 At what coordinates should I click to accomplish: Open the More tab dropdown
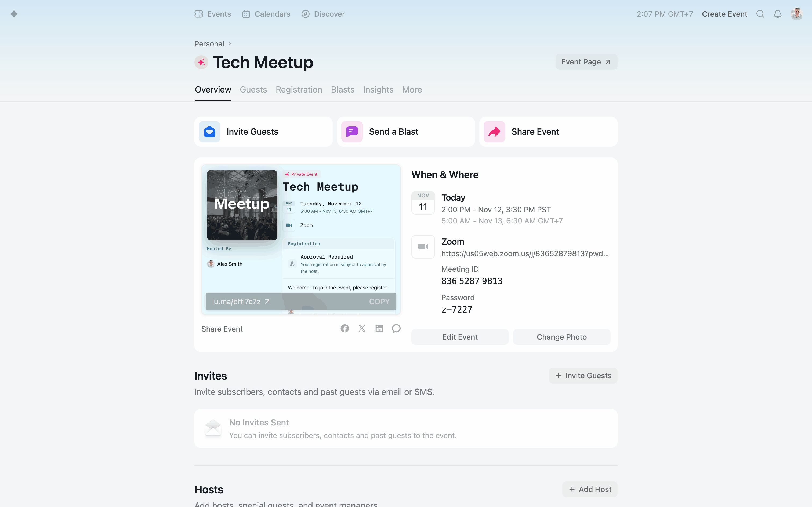tap(412, 90)
